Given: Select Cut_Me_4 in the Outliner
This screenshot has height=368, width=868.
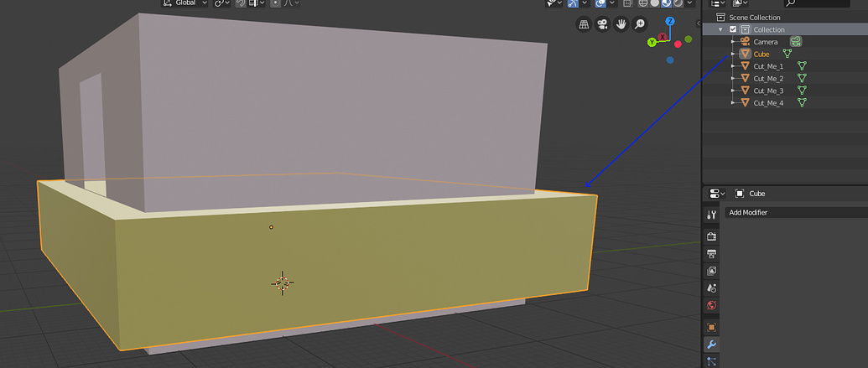Looking at the screenshot, I should click(768, 103).
